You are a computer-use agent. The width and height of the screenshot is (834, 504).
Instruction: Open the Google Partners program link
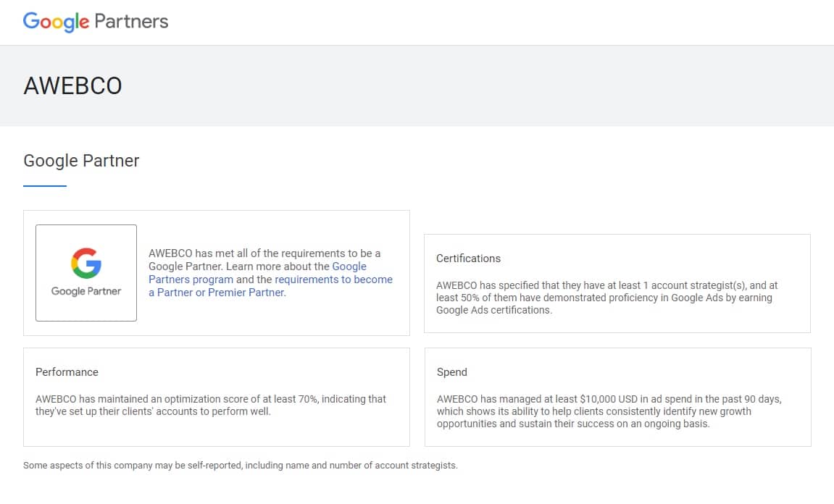pyautogui.click(x=257, y=273)
